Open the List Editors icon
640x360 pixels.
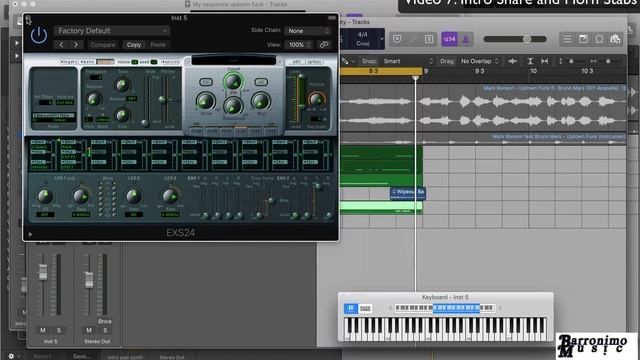point(567,39)
